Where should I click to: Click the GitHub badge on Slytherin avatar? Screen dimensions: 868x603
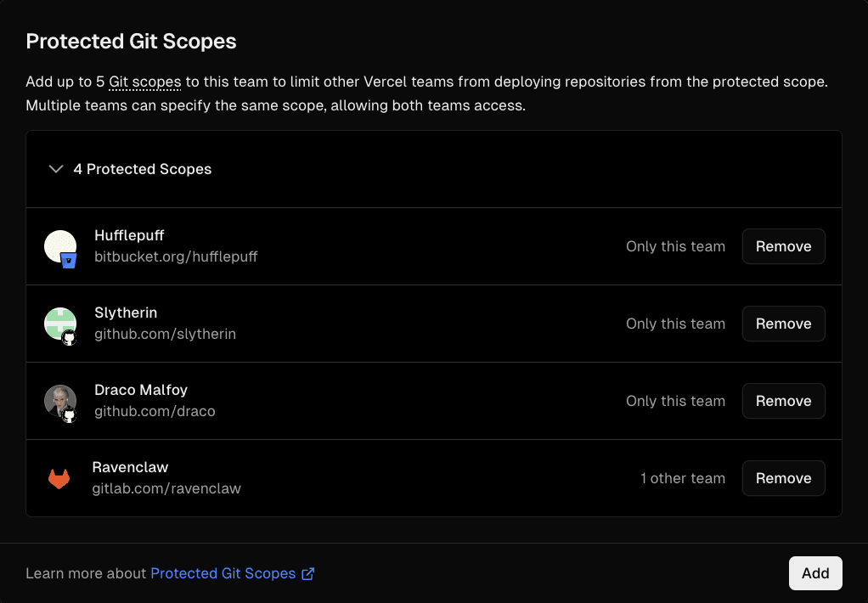[70, 337]
